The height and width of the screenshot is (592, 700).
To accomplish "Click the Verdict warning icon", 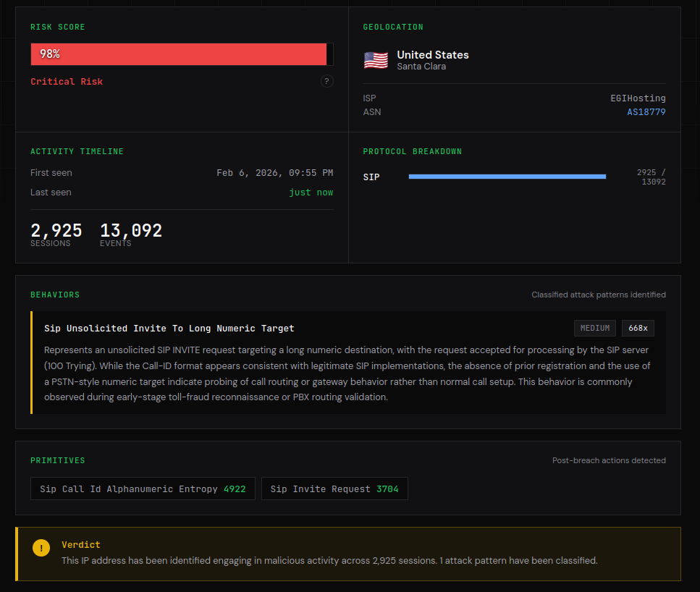I will (x=41, y=548).
